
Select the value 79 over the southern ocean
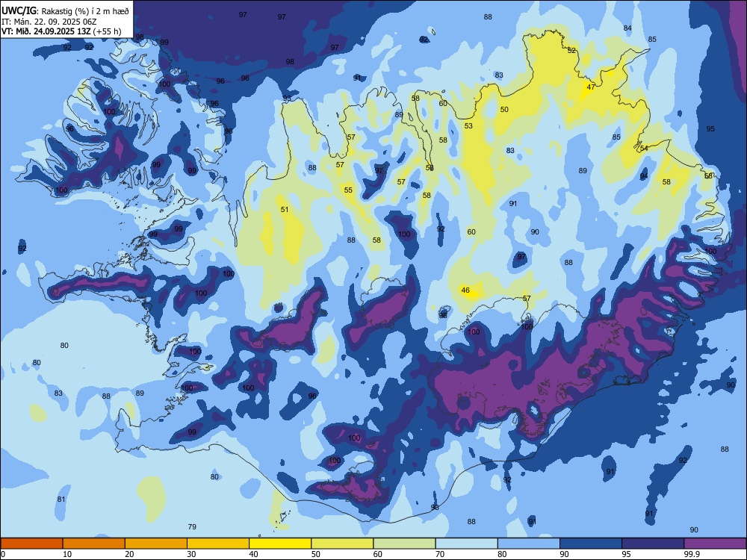(192, 526)
